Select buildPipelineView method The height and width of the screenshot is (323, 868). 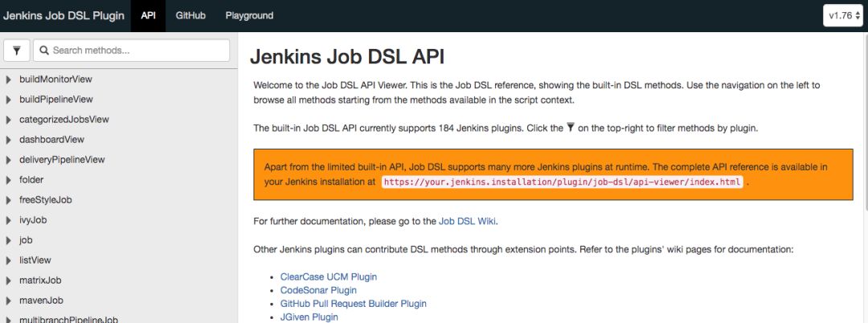[x=56, y=100]
